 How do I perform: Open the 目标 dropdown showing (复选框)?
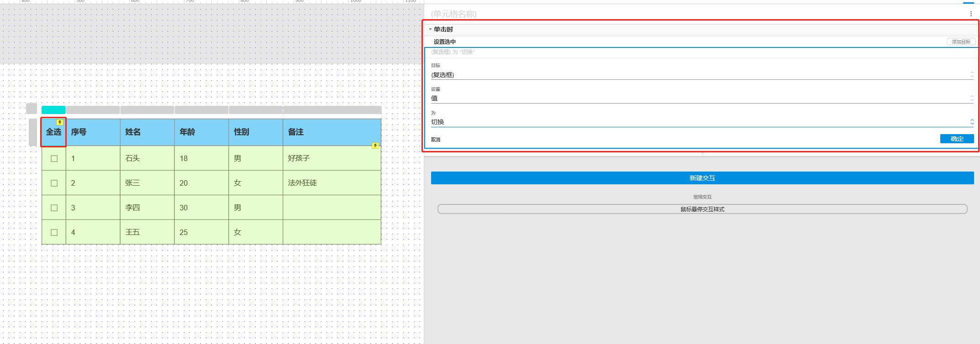(x=702, y=75)
